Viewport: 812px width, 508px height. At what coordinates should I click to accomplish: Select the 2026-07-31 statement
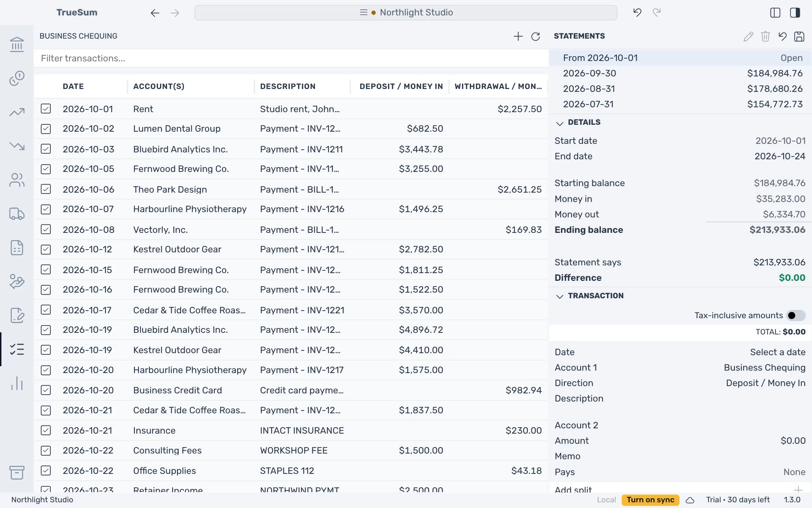[x=680, y=104]
